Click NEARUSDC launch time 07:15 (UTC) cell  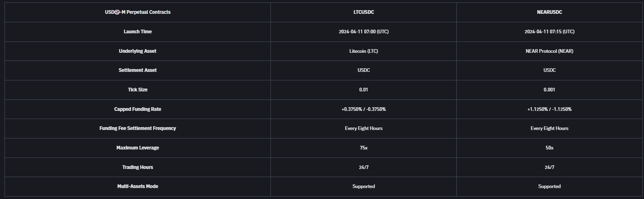pyautogui.click(x=549, y=32)
